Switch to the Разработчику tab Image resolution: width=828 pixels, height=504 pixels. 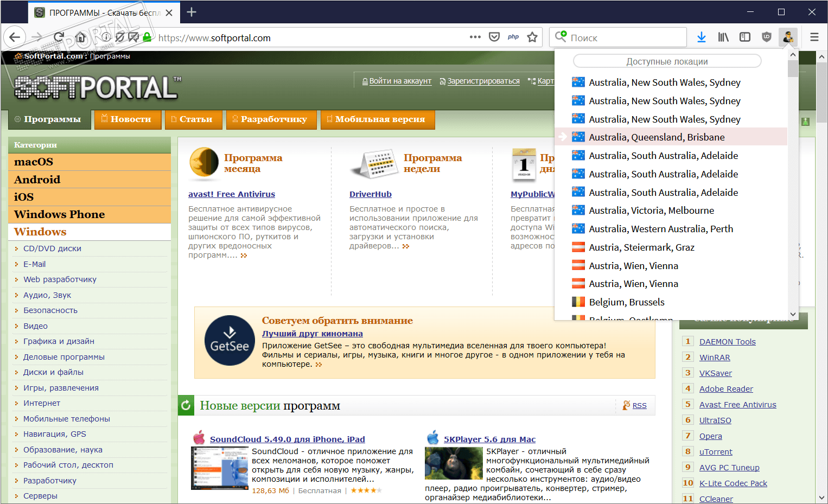[271, 119]
